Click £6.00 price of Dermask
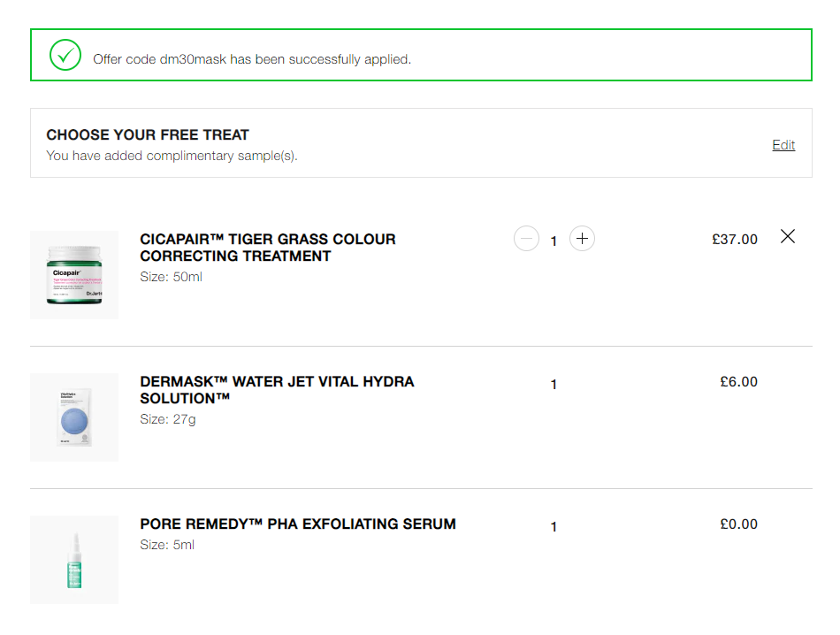The width and height of the screenshot is (840, 635). click(x=738, y=382)
